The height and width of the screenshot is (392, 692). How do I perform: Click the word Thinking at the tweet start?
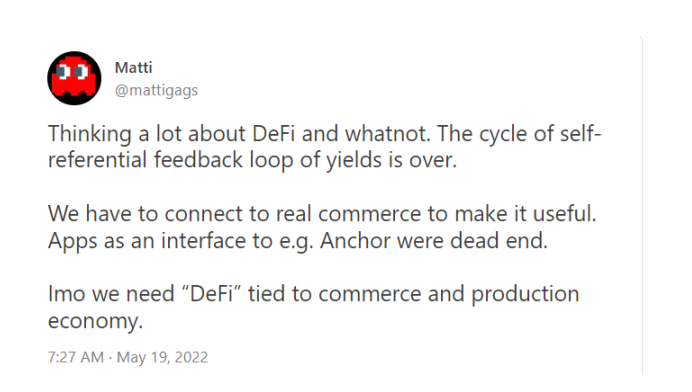(90, 134)
